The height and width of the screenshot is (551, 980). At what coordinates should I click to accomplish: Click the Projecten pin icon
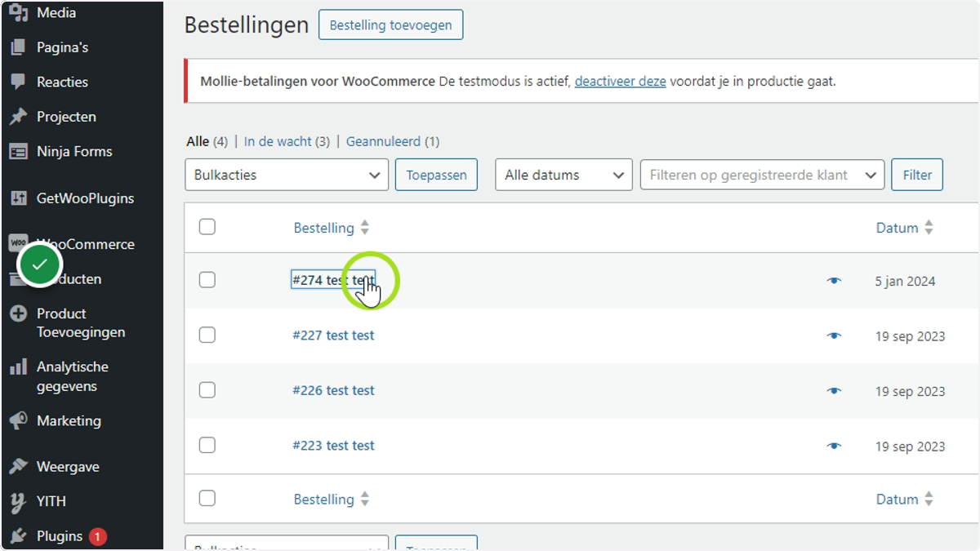18,117
